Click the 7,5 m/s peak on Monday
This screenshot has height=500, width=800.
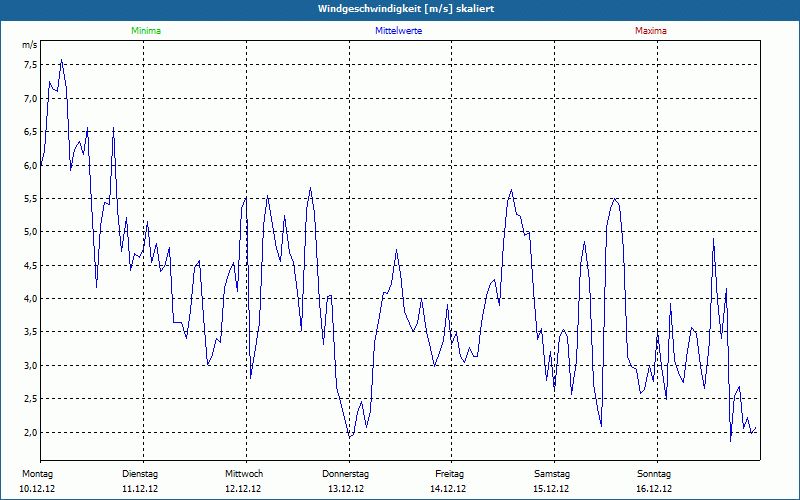click(62, 60)
